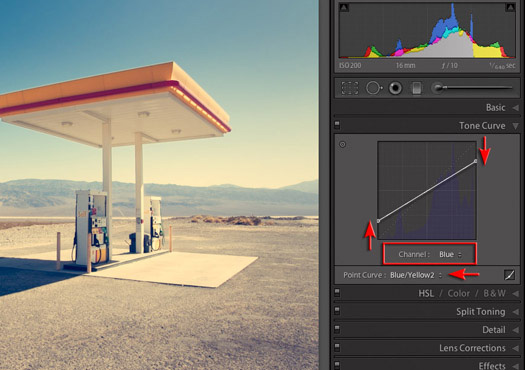525x370 pixels.
Task: Click the gas station photo preview
Action: (x=159, y=185)
